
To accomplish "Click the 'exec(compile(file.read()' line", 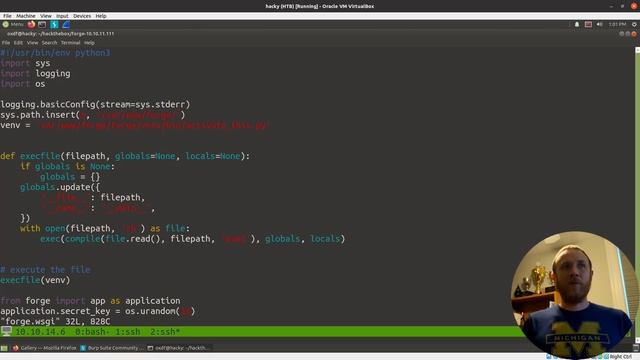I will [x=193, y=239].
